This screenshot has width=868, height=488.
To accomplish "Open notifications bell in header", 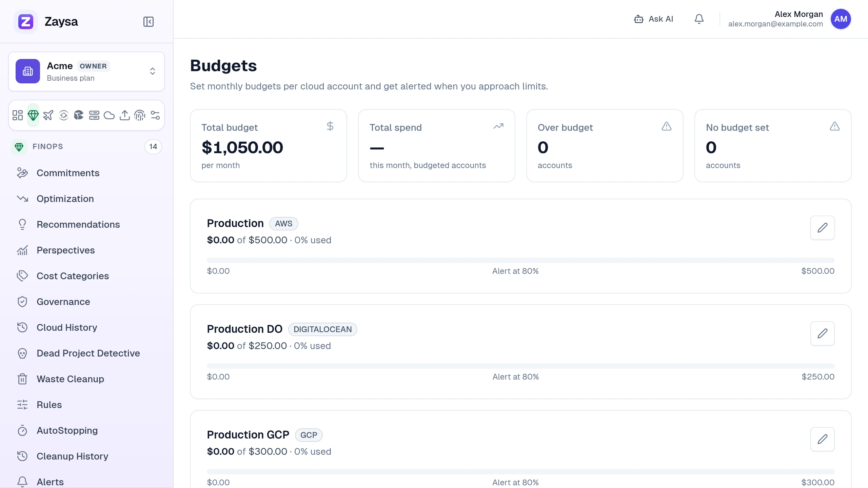I will click(x=699, y=19).
